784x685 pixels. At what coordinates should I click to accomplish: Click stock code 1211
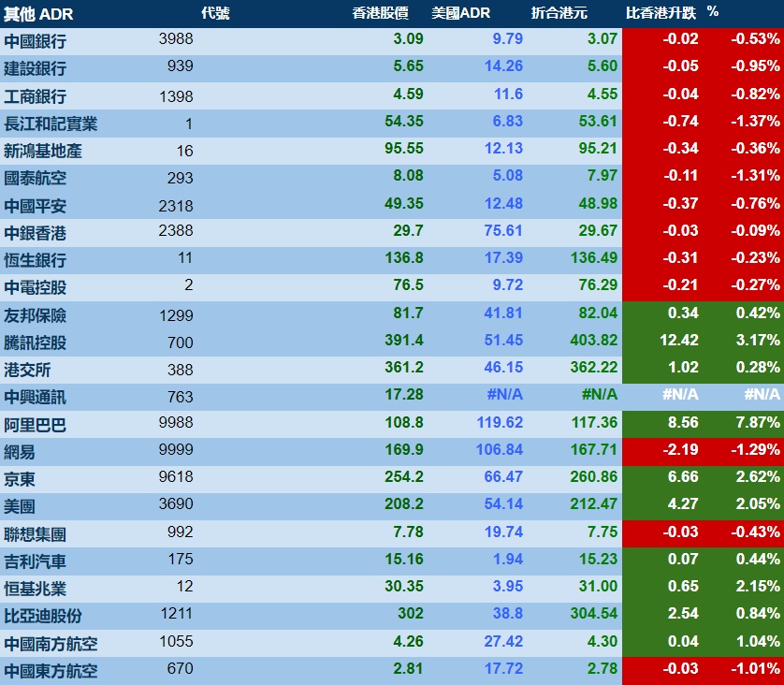pos(176,614)
